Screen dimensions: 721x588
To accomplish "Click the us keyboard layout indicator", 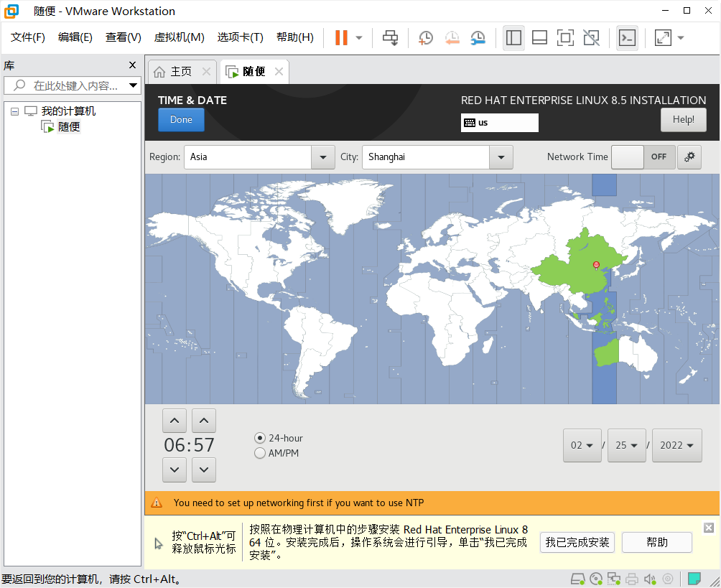I will pyautogui.click(x=499, y=123).
